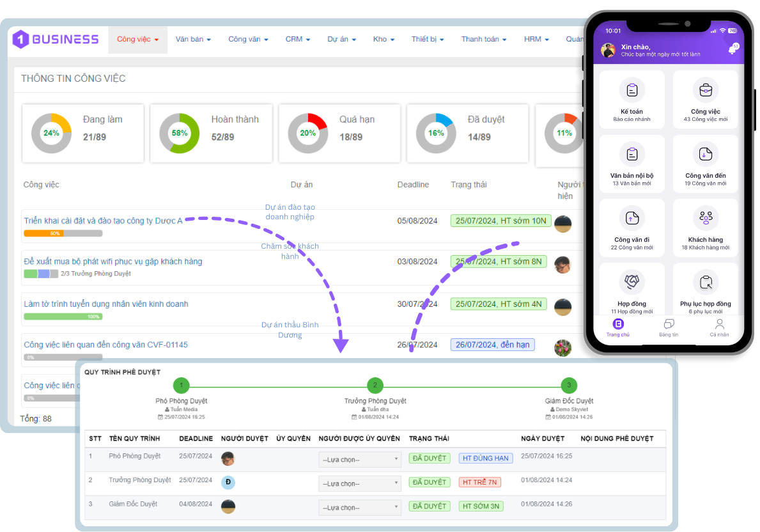Open Công việc tile icon on phone
The height and width of the screenshot is (532, 760).
pyautogui.click(x=705, y=90)
